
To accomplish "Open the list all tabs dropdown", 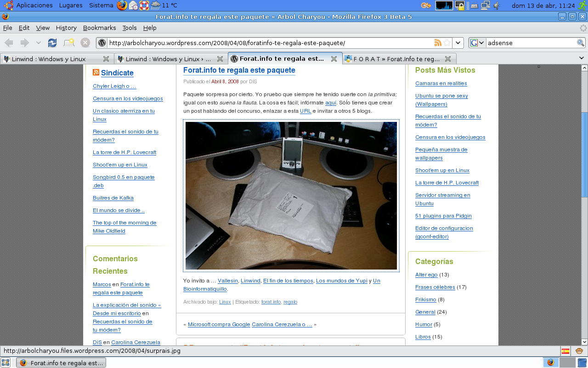I will (582, 59).
